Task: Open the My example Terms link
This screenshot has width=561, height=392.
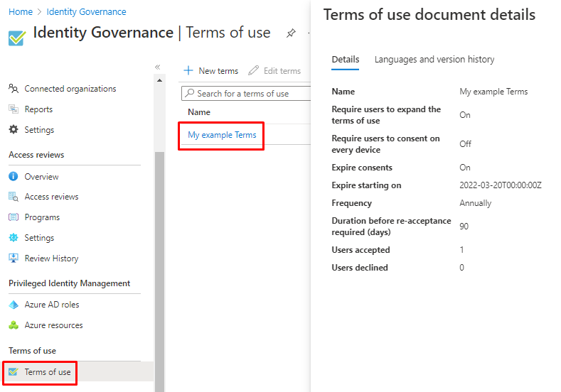Action: 222,135
